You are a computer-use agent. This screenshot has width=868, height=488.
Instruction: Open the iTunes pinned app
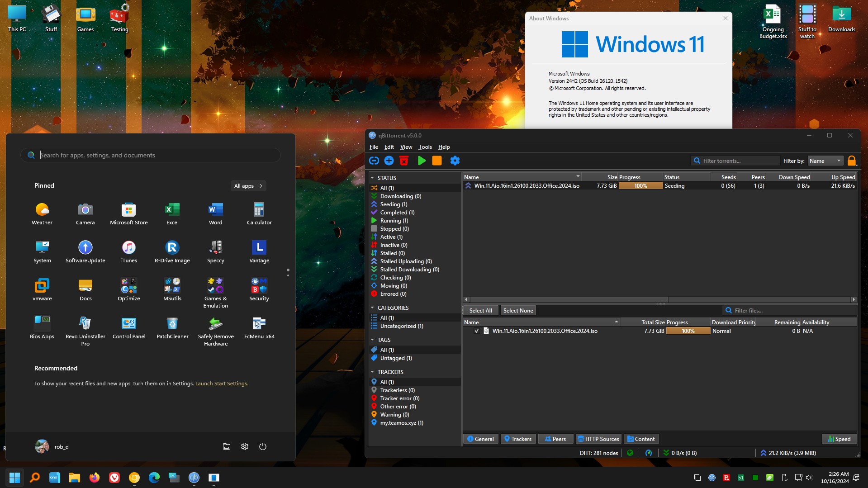(129, 251)
